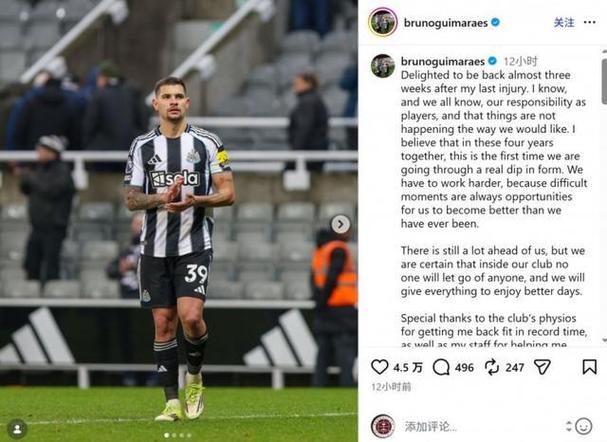
Task: Repost using the arrows loop icon
Action: [492, 367]
